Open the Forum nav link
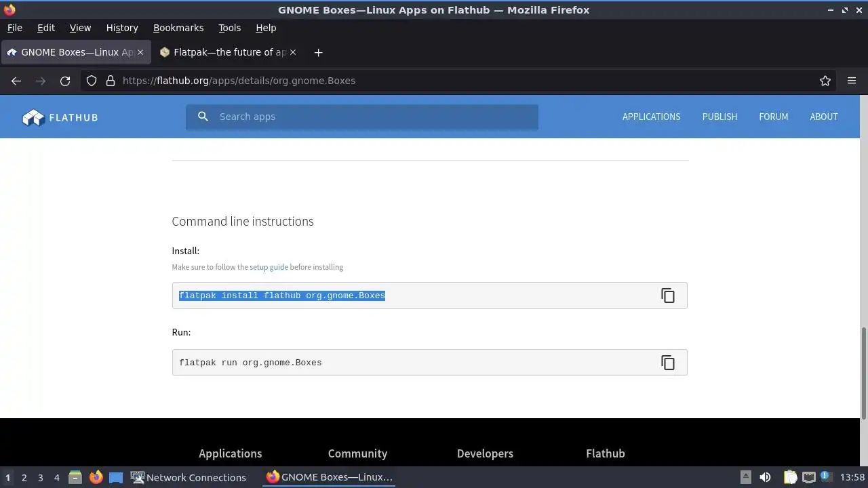This screenshot has width=868, height=488. 773,117
